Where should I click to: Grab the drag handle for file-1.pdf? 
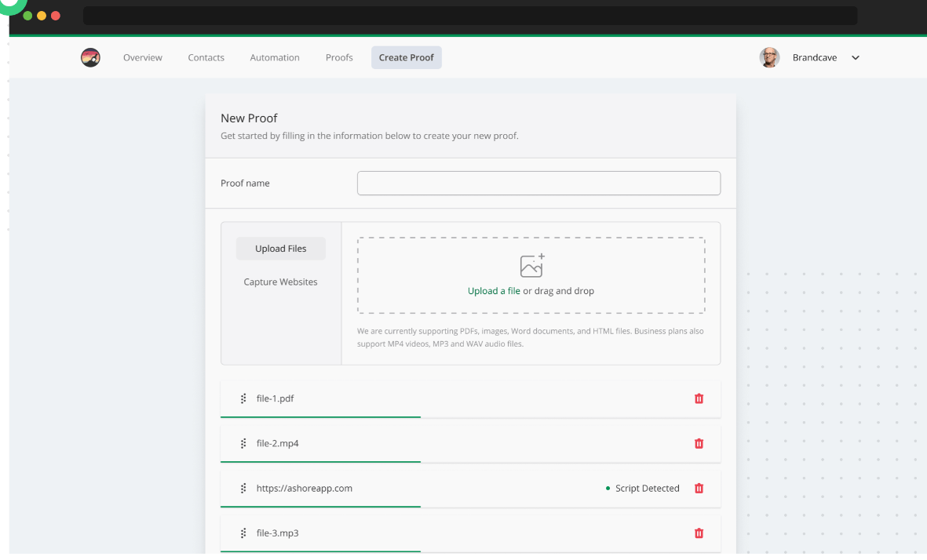pyautogui.click(x=243, y=398)
